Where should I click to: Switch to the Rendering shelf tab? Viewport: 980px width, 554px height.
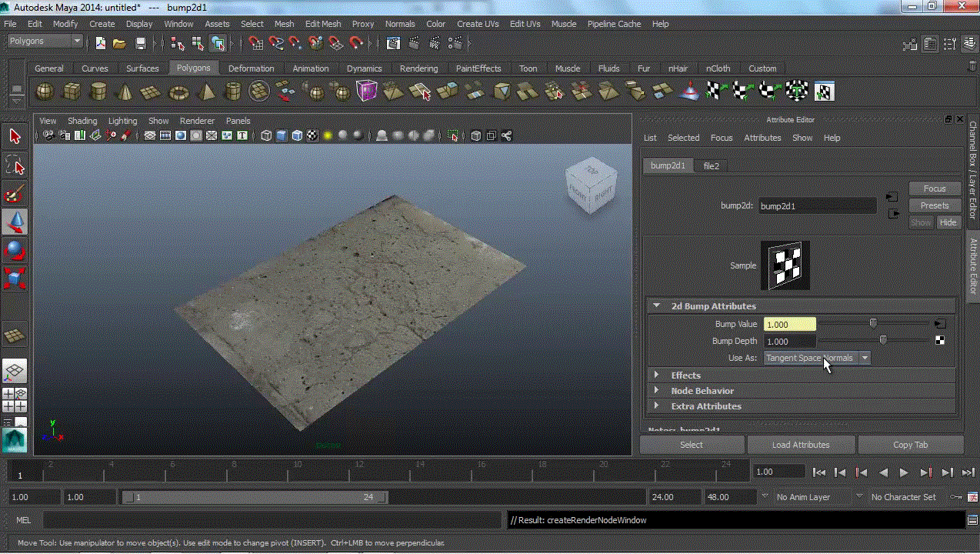click(418, 68)
